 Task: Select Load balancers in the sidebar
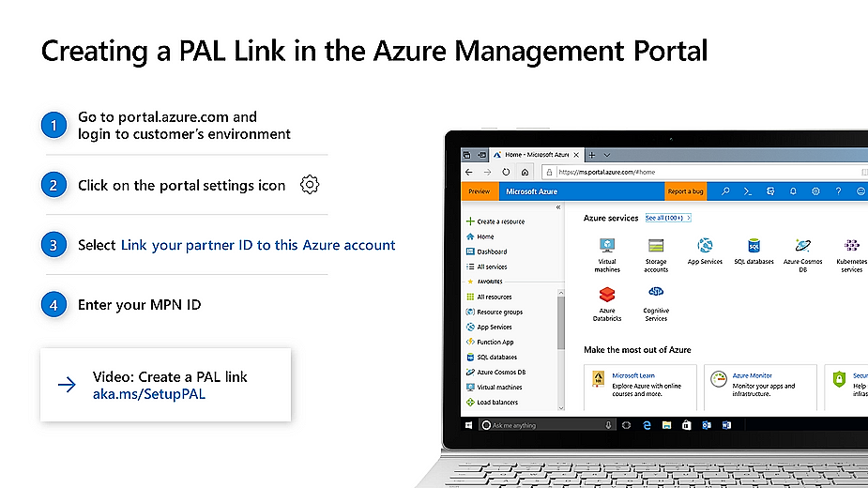492,403
